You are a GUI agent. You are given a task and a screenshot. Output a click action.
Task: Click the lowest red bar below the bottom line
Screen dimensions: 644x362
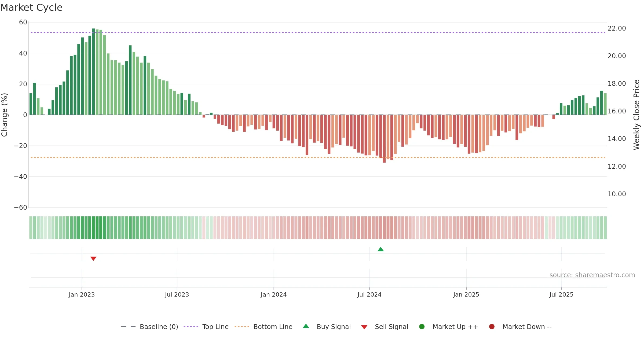coord(384,139)
